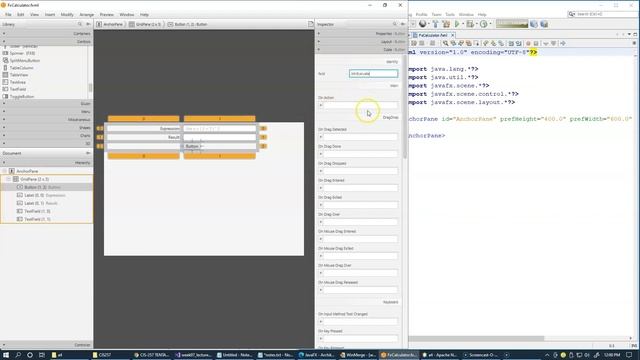Select the SplitMenuButton control icon in Library

[x=5, y=60]
